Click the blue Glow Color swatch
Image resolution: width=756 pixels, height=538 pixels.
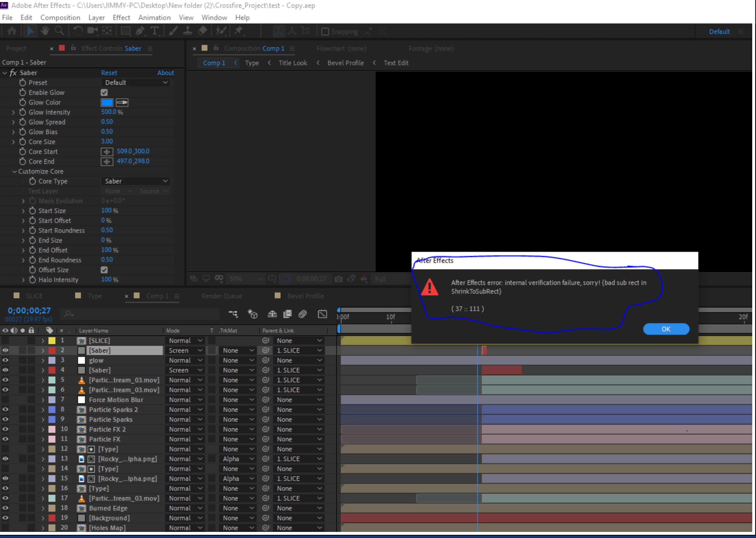click(x=107, y=102)
